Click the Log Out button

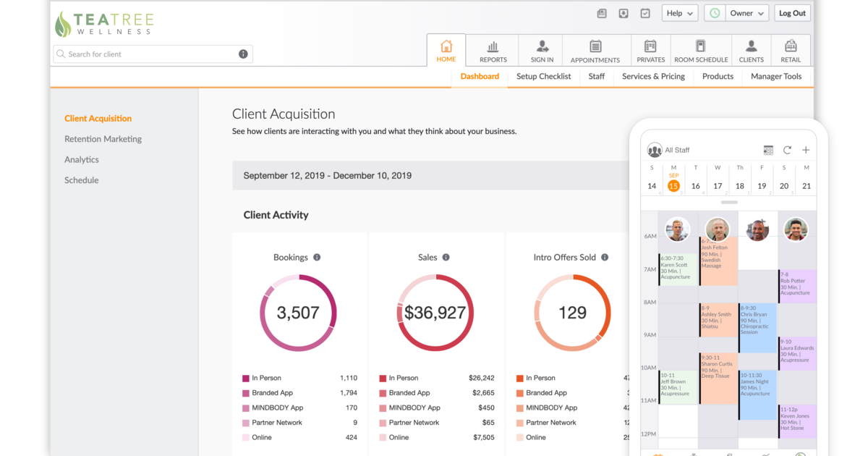click(x=791, y=12)
